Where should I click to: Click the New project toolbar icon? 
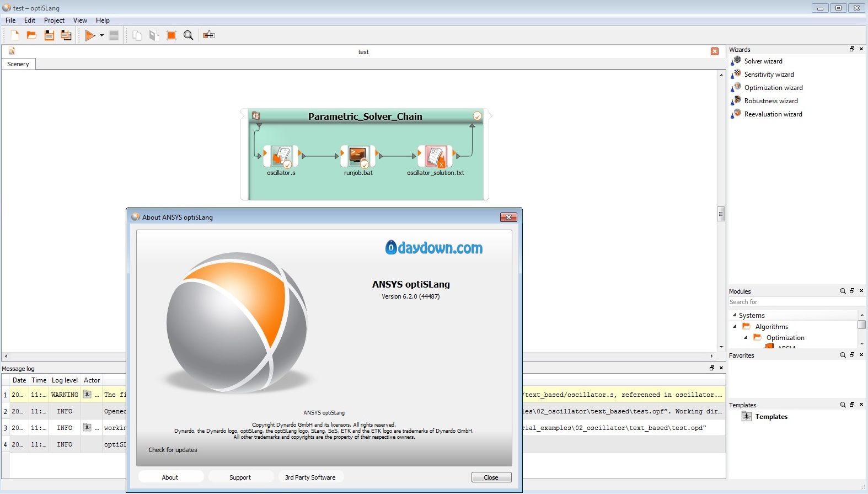click(15, 35)
